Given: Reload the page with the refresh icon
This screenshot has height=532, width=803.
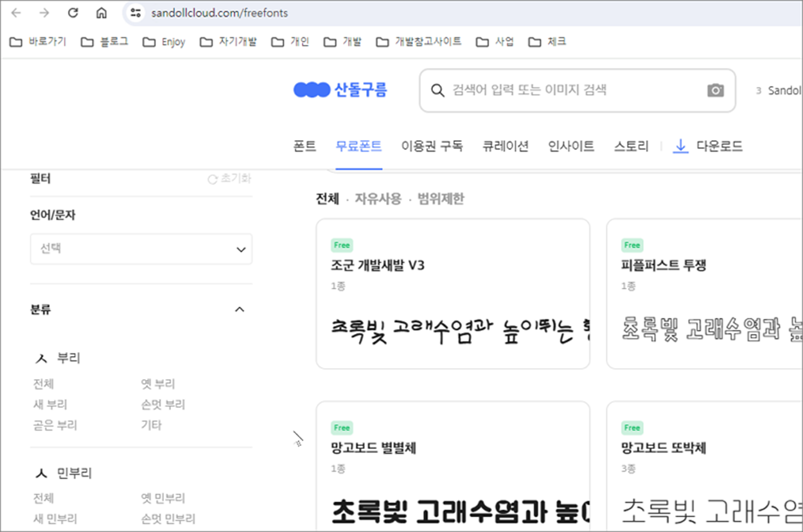Looking at the screenshot, I should [x=73, y=13].
